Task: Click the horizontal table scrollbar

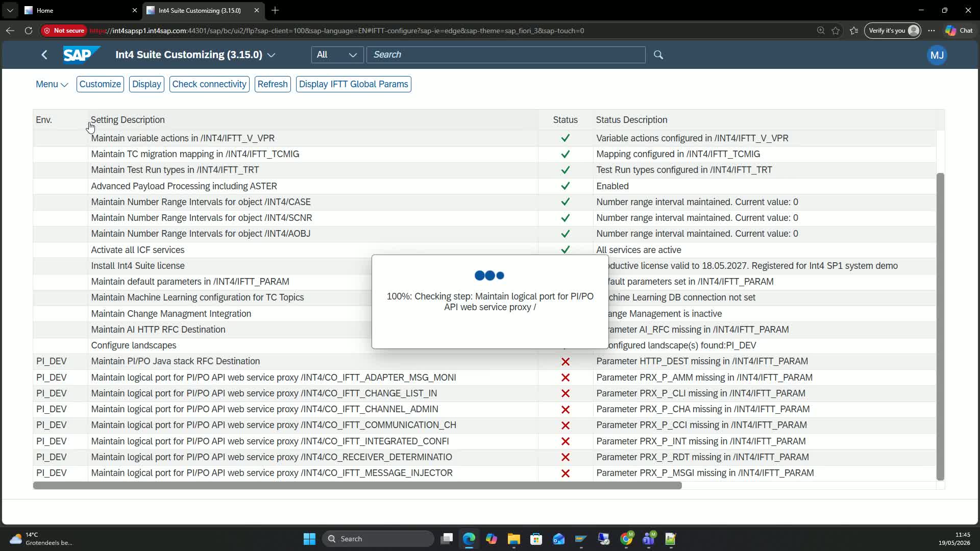Action: coord(357,485)
